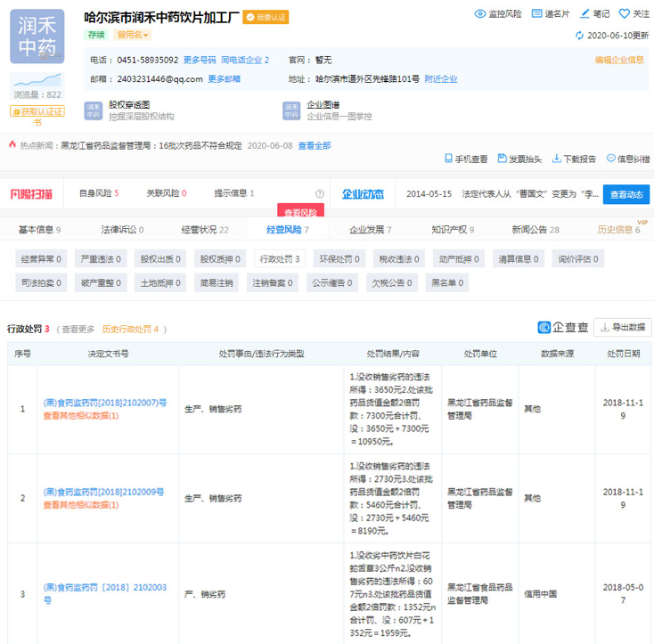Click the 下载报告 download icon
Screen dimensions: 654x644
(x=556, y=159)
